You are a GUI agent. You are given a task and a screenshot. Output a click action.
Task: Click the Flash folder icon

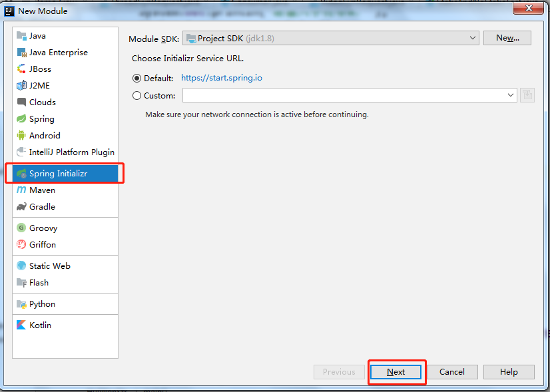pos(21,282)
